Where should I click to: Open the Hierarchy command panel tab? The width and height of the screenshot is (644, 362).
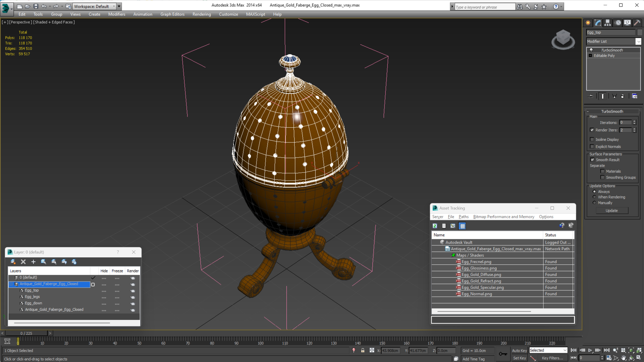click(607, 23)
